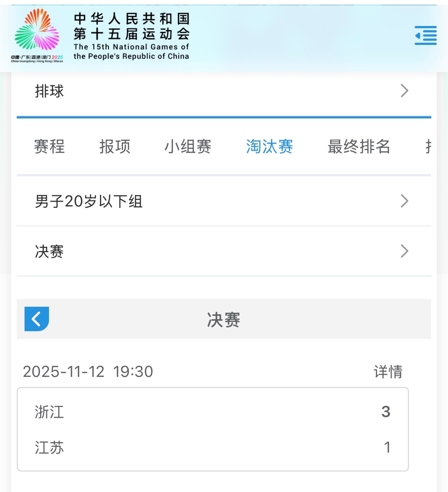The width and height of the screenshot is (448, 492).
Task: Click 浙江's score of 3
Action: [386, 412]
